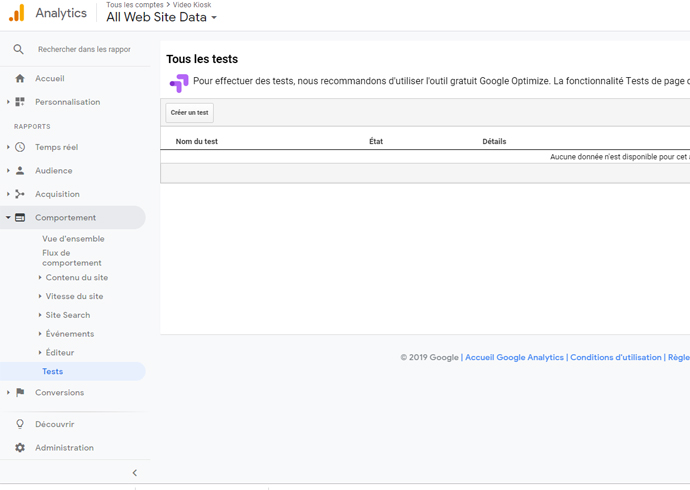Image resolution: width=690 pixels, height=490 pixels.
Task: Expand the Vitesse du site submenu
Action: [40, 296]
